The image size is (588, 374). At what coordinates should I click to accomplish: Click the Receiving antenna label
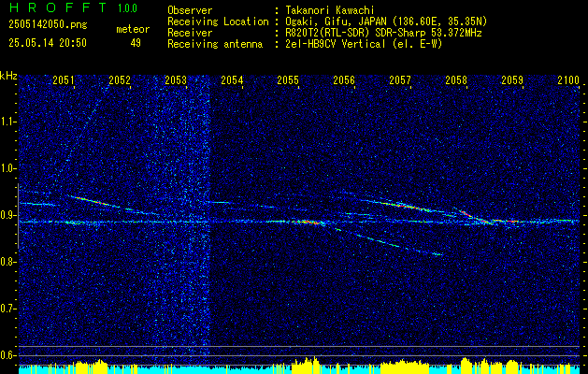pos(215,44)
